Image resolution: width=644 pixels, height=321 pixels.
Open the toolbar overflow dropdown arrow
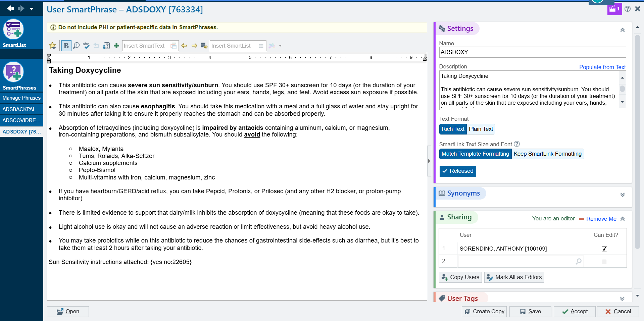[x=280, y=46]
